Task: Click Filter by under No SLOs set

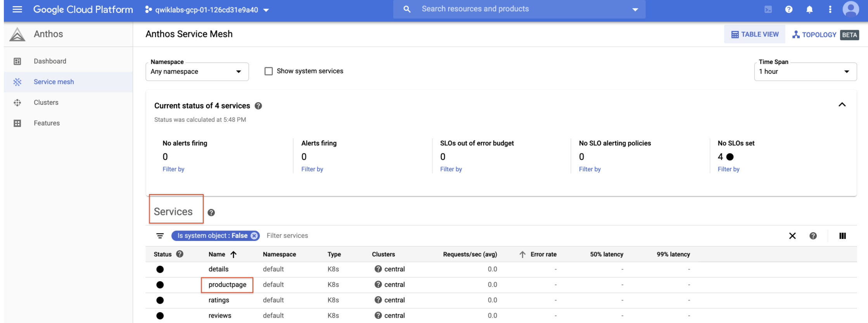Action: coord(729,169)
